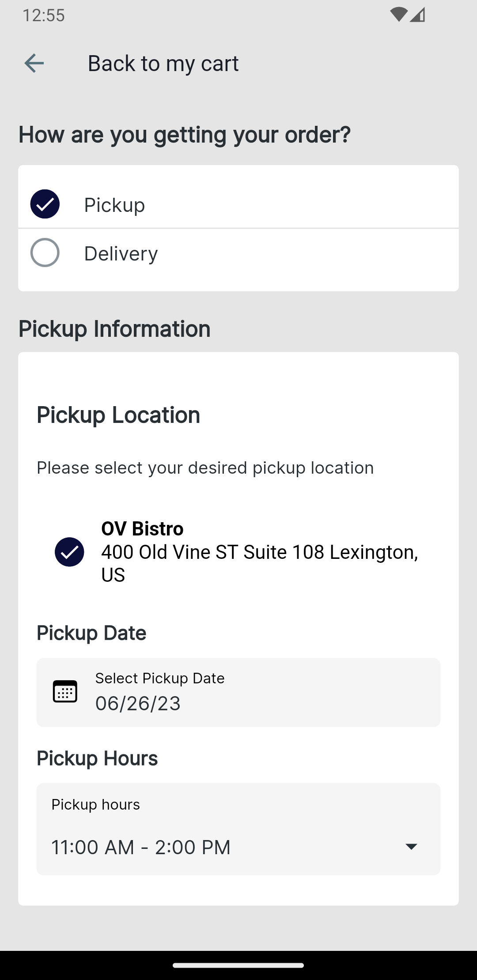Choose the Delivery option label

coord(121,253)
